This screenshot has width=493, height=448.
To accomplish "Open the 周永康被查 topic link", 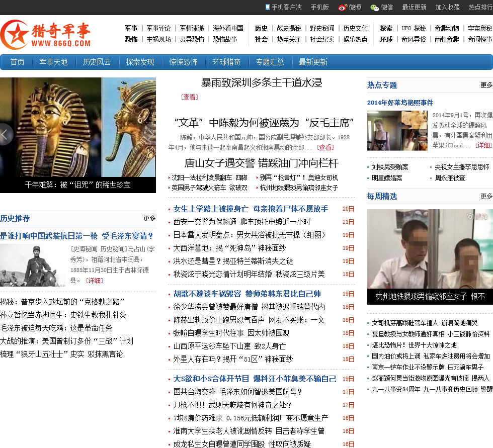I will [x=450, y=178].
